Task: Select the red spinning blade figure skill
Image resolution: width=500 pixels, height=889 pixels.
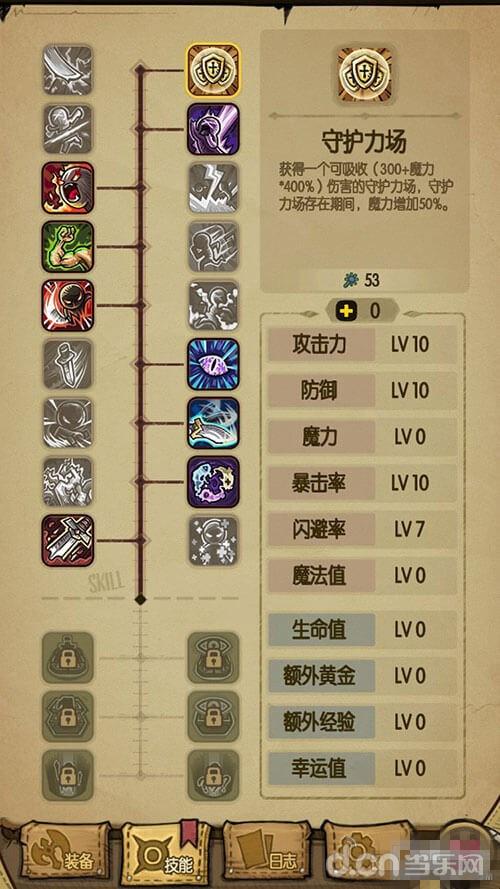Action: click(68, 305)
